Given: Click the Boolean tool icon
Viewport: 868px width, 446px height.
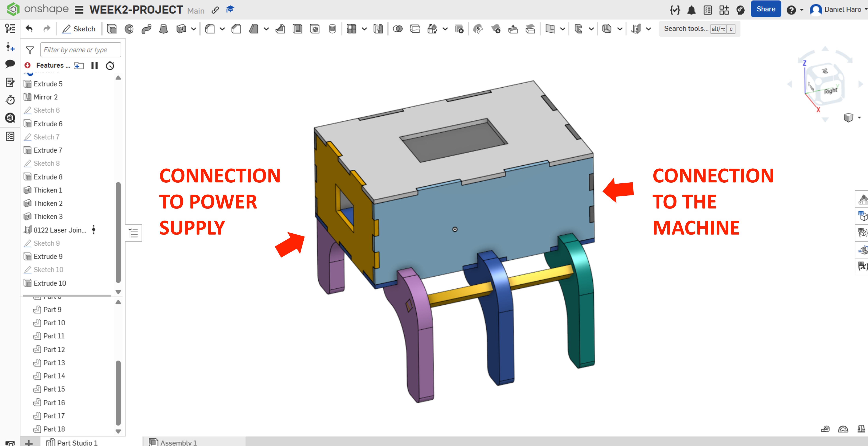Looking at the screenshot, I should (398, 29).
